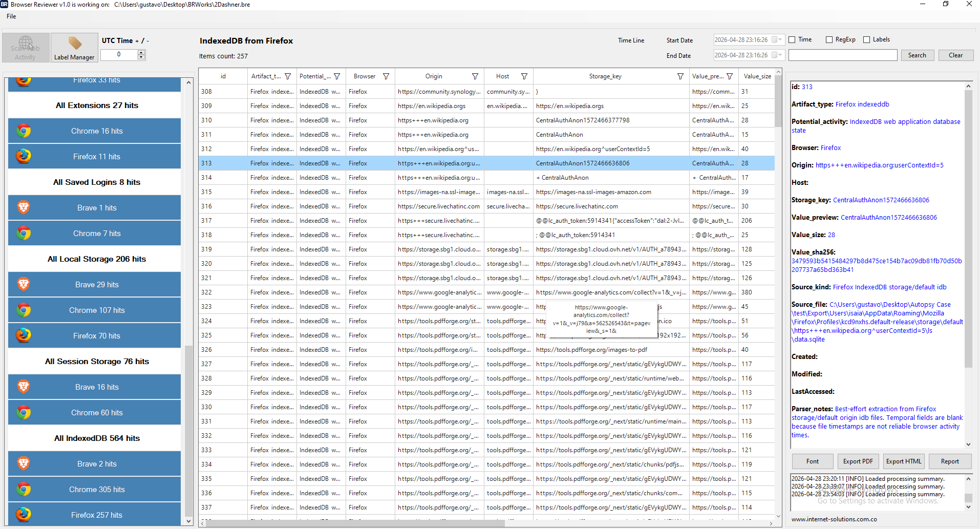Open the filter funnel on the Artifact_t column
Viewport: 980px width, 529px height.
[288, 76]
